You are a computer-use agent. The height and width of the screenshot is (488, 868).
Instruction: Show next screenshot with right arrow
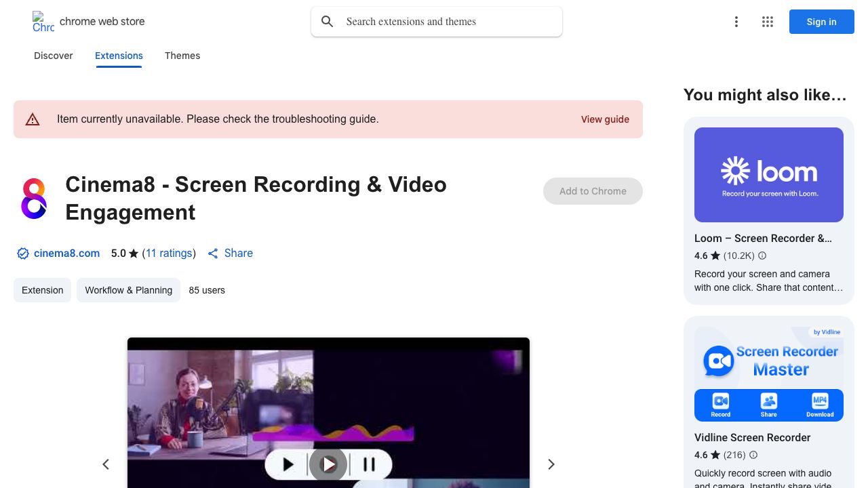551,464
